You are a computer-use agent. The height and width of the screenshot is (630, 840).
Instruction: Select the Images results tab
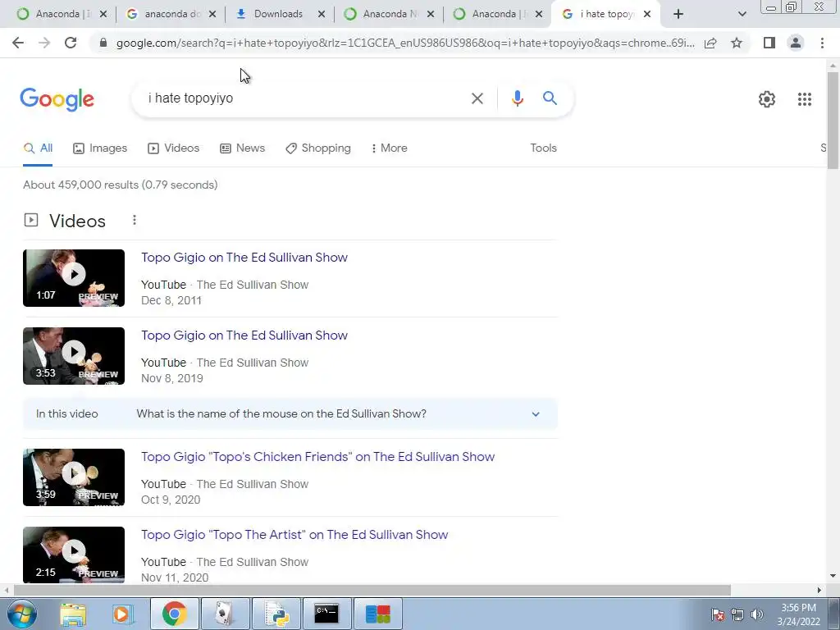tap(100, 148)
